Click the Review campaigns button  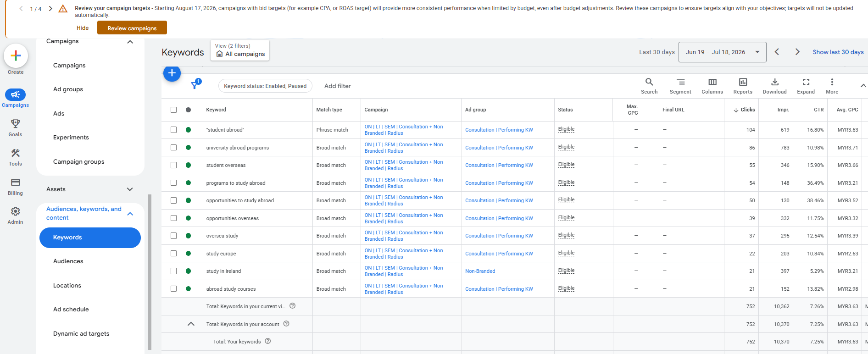(x=132, y=28)
